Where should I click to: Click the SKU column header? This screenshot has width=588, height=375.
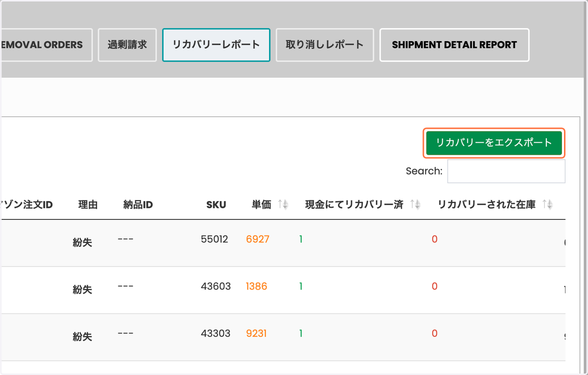pyautogui.click(x=216, y=205)
